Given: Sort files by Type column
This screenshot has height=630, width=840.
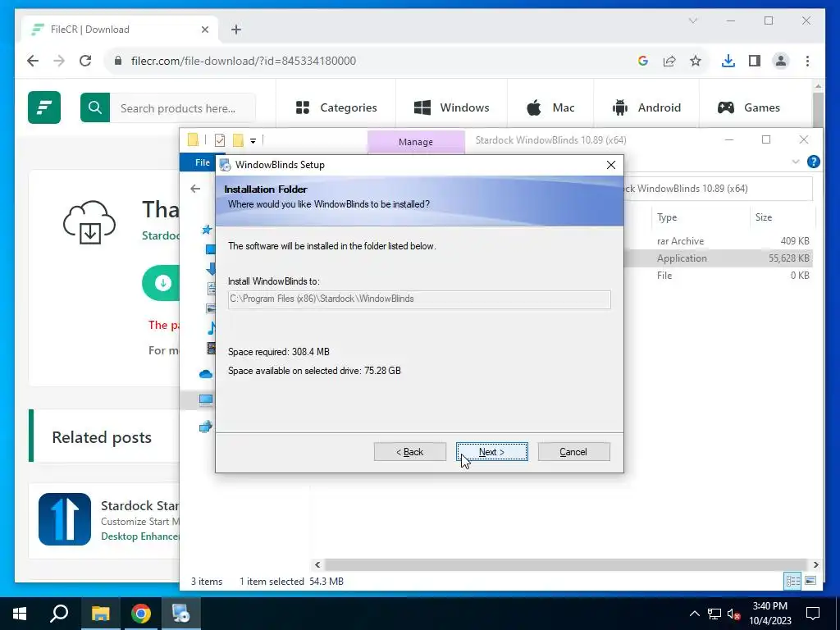Looking at the screenshot, I should coord(699,217).
